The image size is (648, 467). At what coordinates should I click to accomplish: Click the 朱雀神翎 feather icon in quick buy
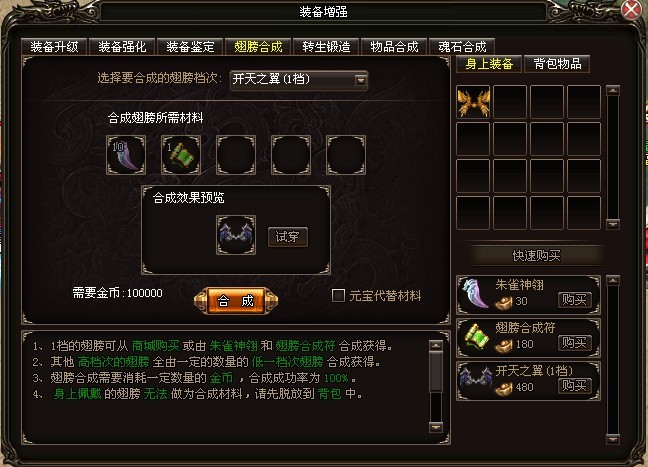(x=476, y=294)
